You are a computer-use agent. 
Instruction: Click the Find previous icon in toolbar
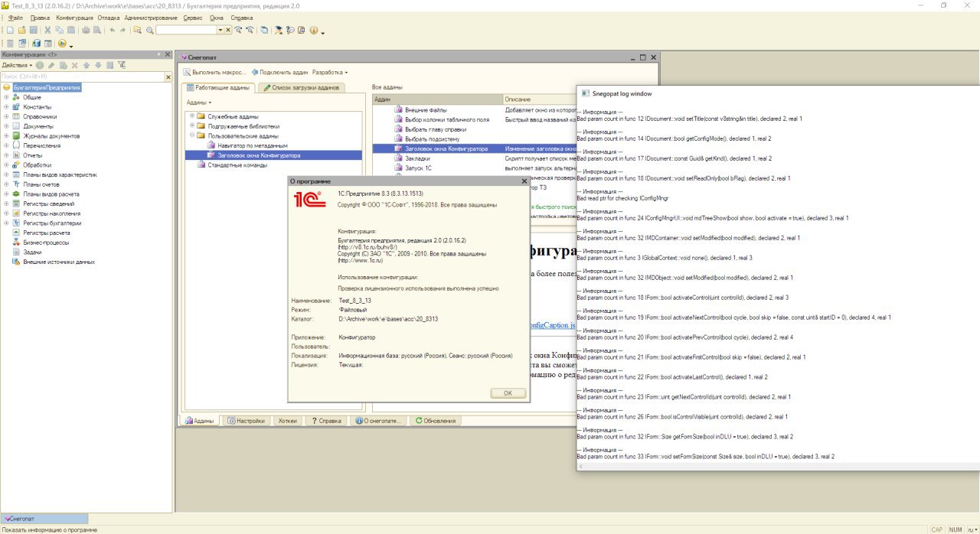[250, 30]
